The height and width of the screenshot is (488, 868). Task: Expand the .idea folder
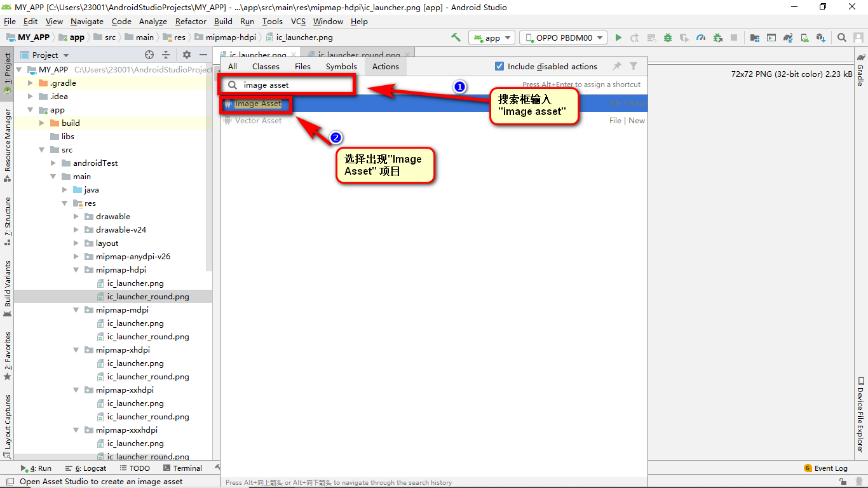31,97
